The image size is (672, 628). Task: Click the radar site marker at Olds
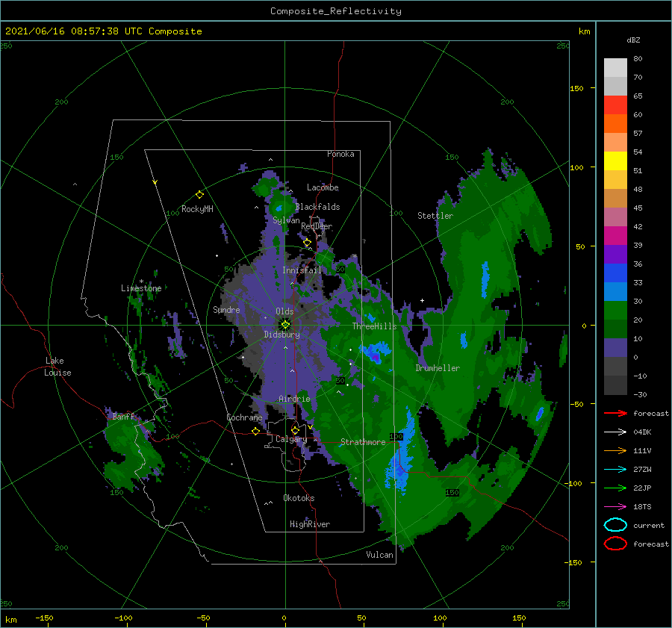coord(285,325)
